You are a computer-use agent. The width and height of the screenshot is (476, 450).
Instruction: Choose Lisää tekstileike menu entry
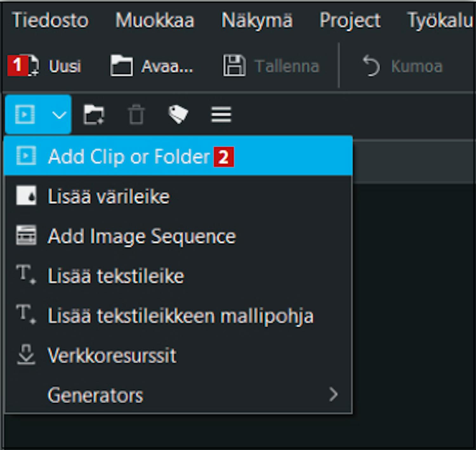[x=116, y=276]
